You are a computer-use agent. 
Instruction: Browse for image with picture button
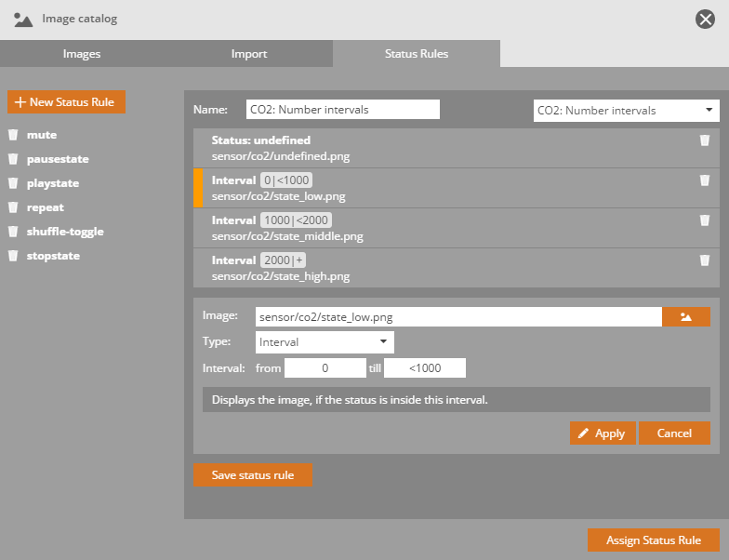685,317
